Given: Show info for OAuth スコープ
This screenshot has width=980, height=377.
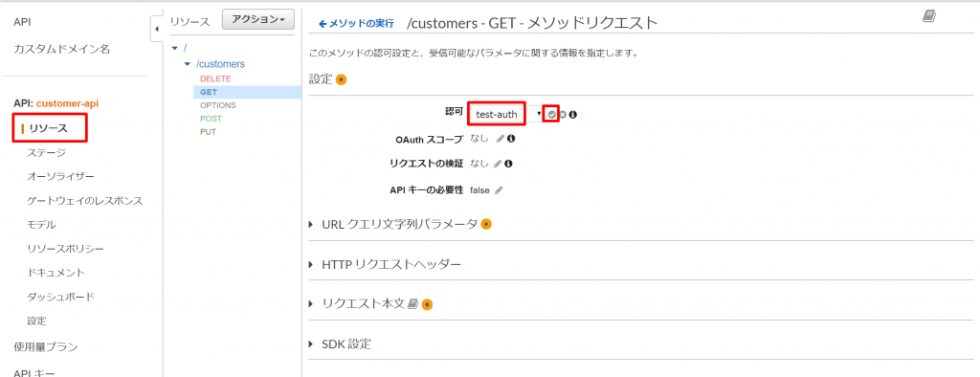Looking at the screenshot, I should tap(511, 139).
